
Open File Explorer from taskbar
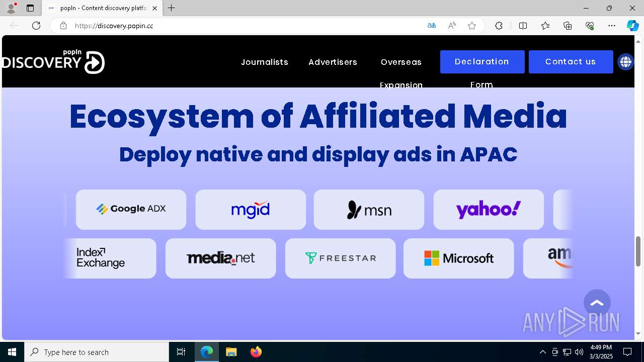[x=231, y=352]
